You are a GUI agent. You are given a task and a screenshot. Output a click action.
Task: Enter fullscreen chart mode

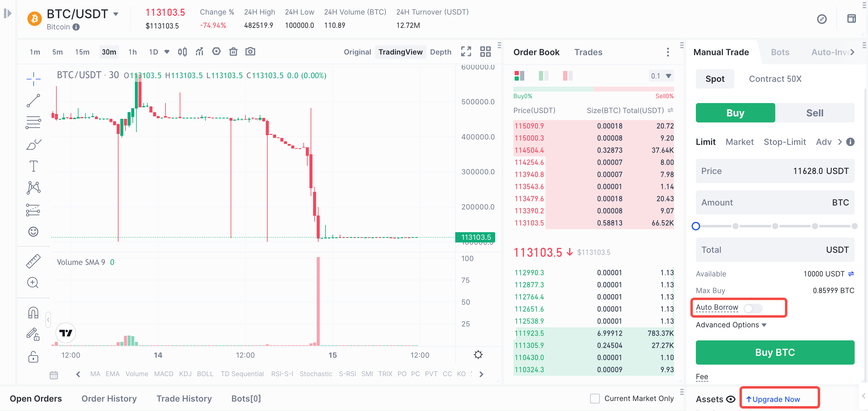[466, 52]
